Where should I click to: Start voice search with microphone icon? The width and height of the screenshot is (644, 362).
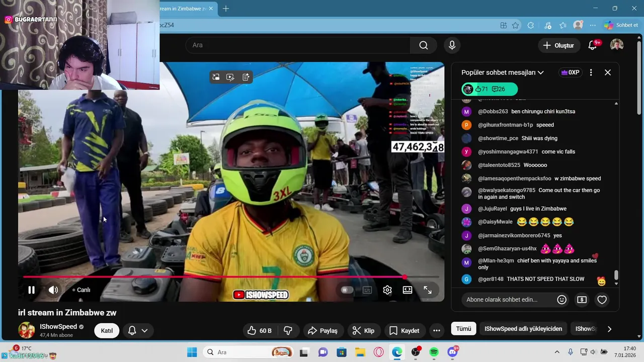[452, 45]
